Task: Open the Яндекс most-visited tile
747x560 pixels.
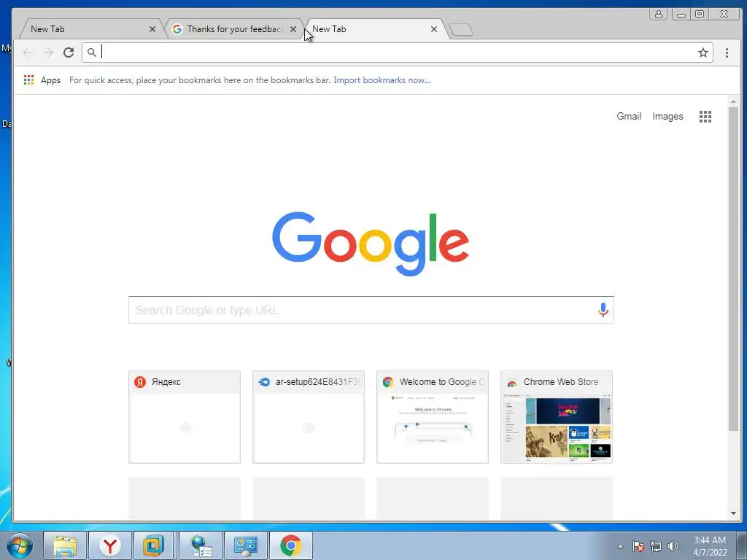Action: pyautogui.click(x=185, y=416)
